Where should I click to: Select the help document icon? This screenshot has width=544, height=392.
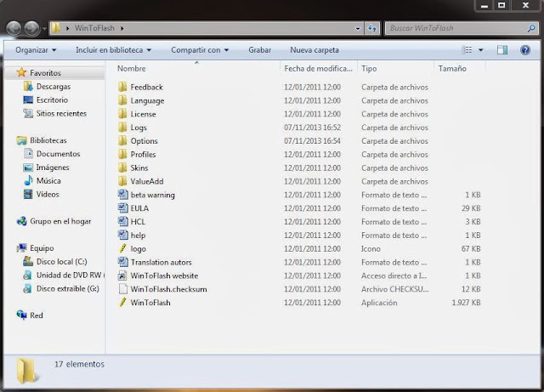122,235
